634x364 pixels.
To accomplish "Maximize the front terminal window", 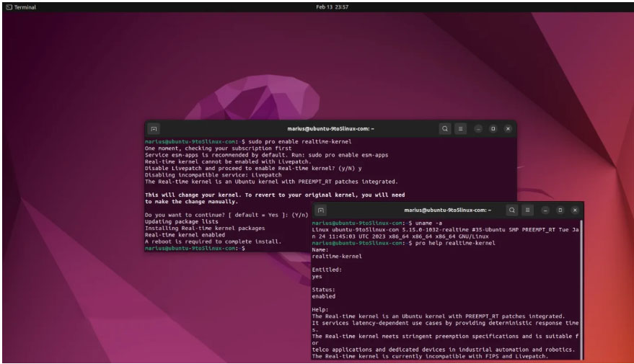I will tap(560, 210).
